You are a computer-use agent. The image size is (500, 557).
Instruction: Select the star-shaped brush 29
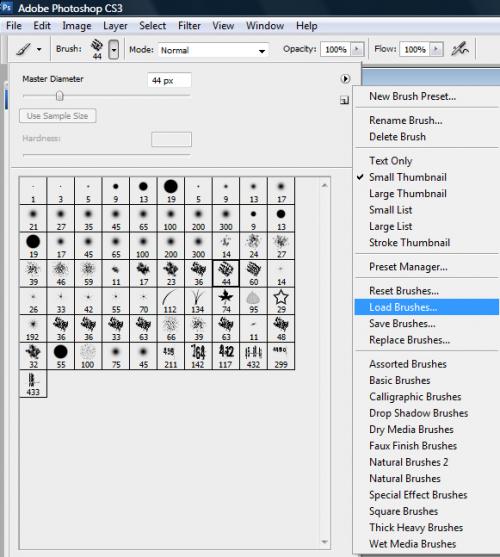coord(281,301)
